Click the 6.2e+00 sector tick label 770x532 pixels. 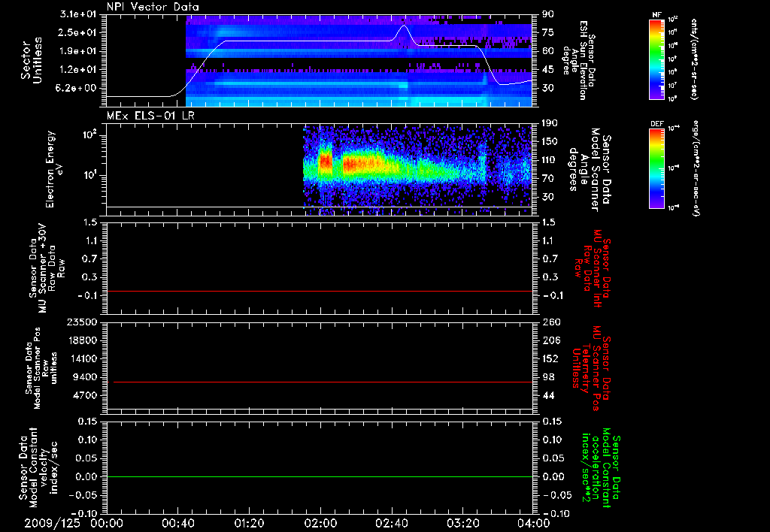pyautogui.click(x=77, y=89)
